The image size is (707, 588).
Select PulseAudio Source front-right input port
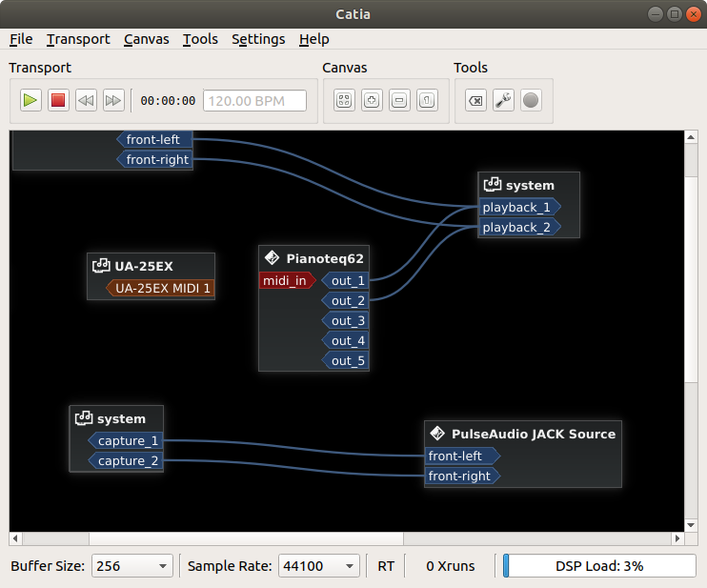[463, 476]
